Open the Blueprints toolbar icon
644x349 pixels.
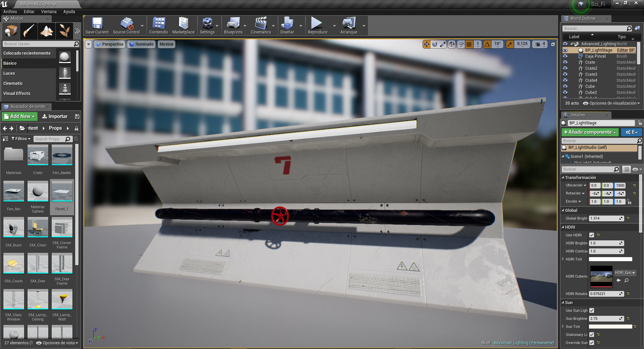233,25
